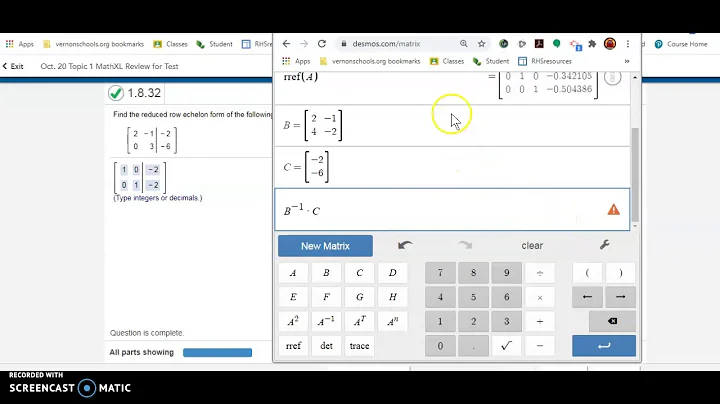Click the open parenthesis key
Screen dimensions: 720x404
tap(587, 273)
